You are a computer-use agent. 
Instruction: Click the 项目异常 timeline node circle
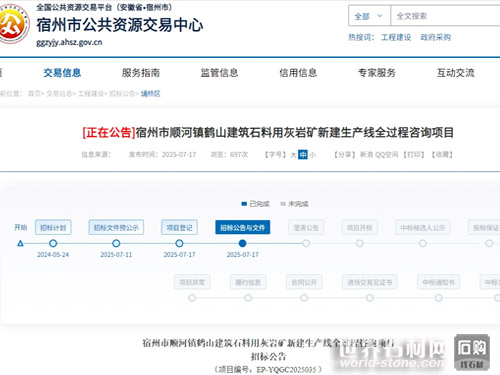click(x=192, y=298)
